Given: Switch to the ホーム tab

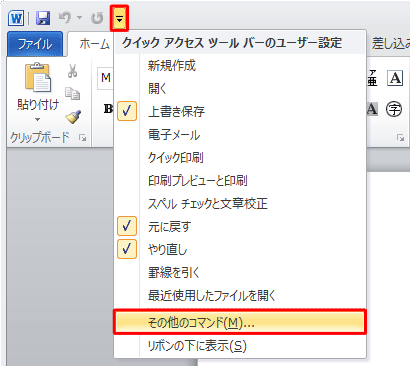Looking at the screenshot, I should click(x=94, y=44).
